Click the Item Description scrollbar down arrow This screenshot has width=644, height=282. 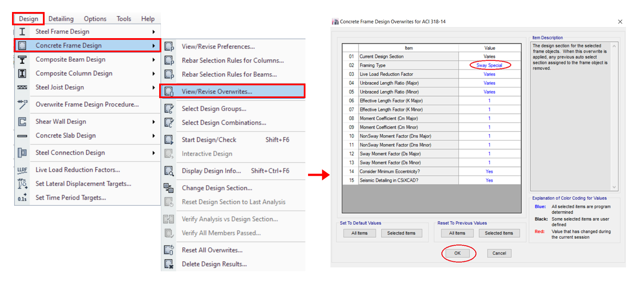pos(614,187)
